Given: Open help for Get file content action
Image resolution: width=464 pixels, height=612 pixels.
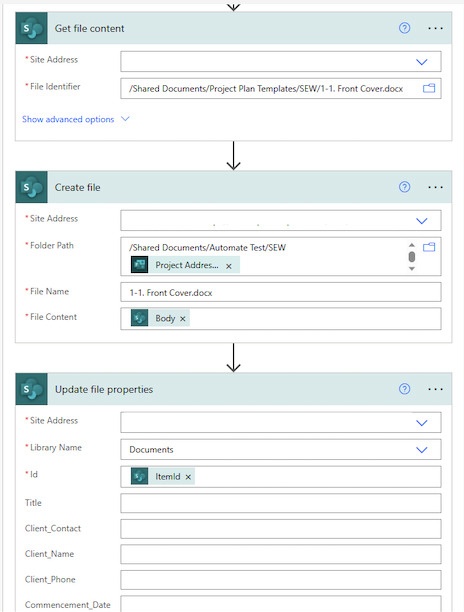Looking at the screenshot, I should (405, 28).
